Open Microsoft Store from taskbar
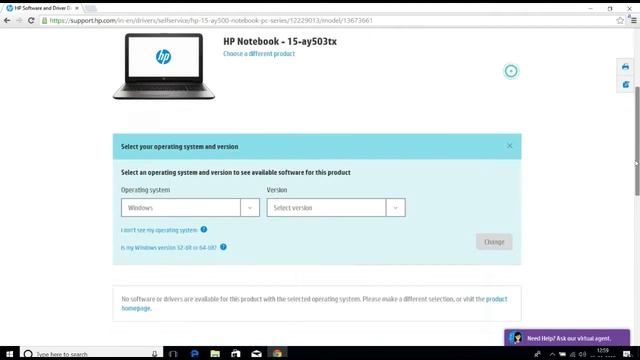The image size is (640, 360). (236, 354)
